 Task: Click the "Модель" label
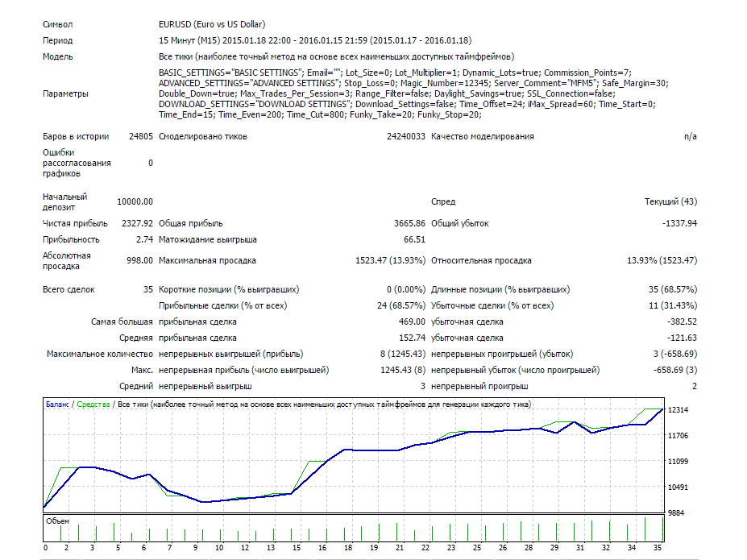(x=58, y=56)
